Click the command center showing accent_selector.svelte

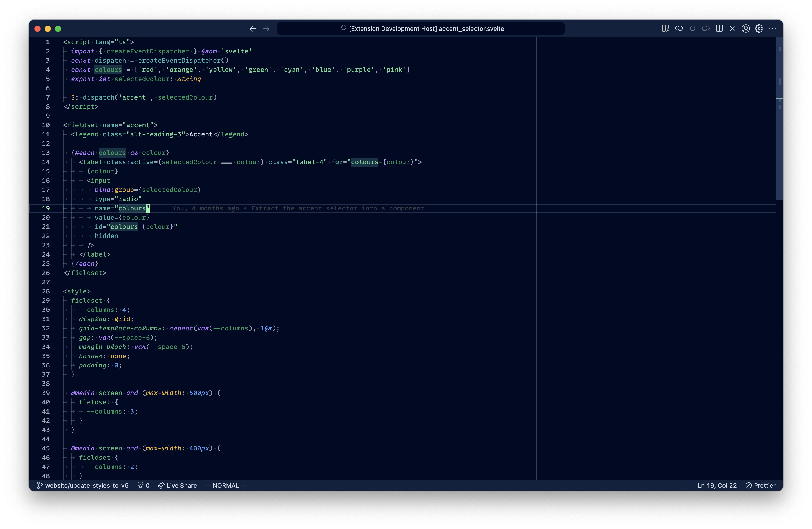click(421, 29)
